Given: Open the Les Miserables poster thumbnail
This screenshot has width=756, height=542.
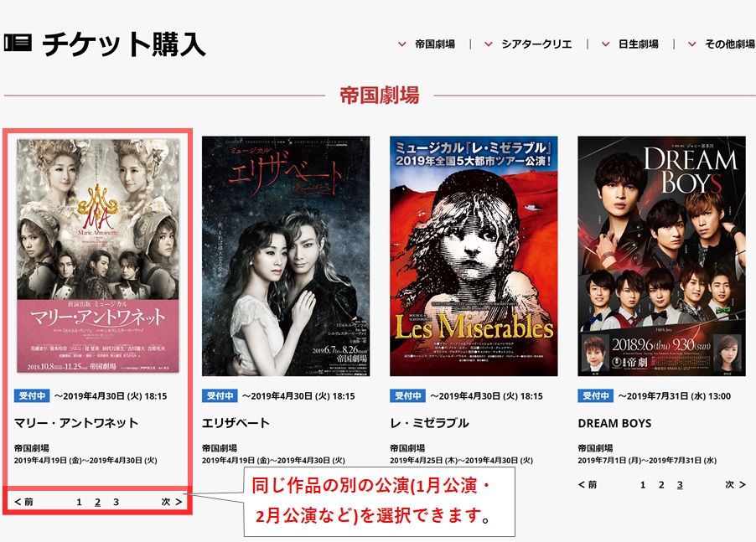Looking at the screenshot, I should tap(474, 256).
